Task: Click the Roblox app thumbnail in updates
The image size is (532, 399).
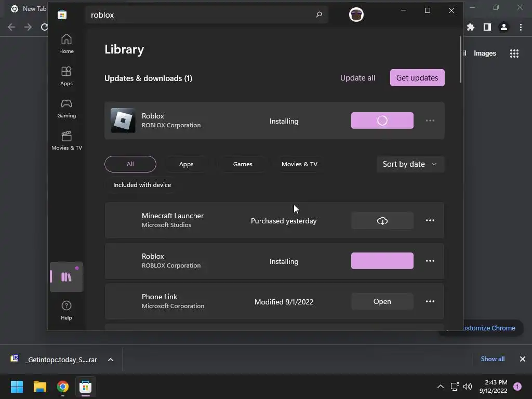Action: [x=123, y=121]
